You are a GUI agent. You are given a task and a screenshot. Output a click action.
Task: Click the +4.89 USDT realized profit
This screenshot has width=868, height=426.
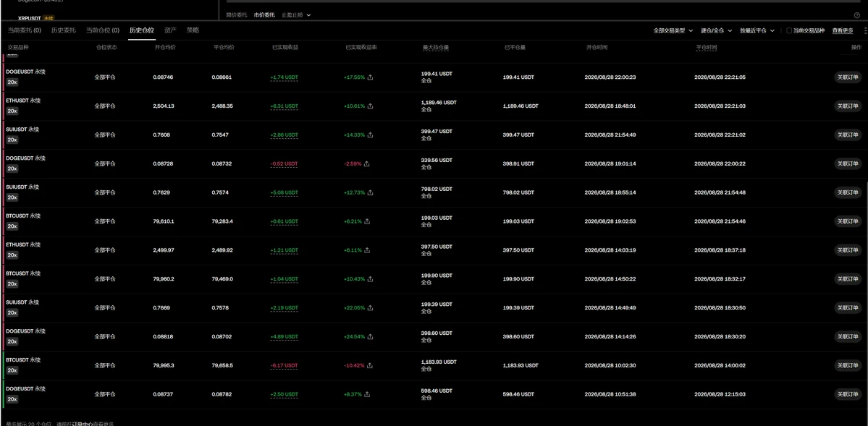coord(284,336)
